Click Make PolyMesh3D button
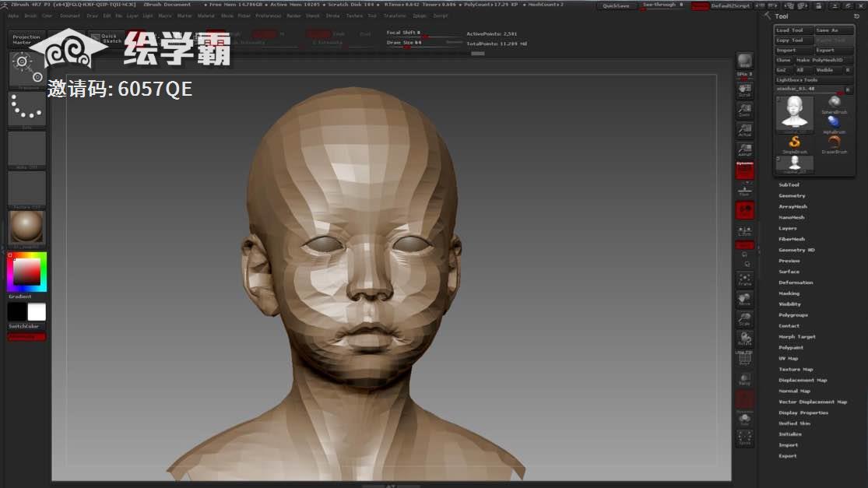Viewport: 868px width, 488px height. pos(823,60)
